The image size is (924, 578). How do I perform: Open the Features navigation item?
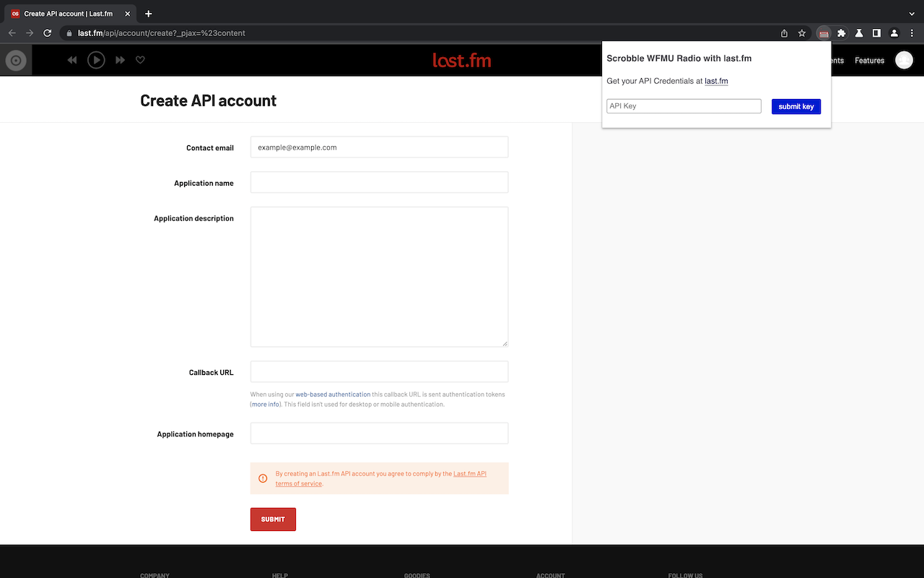point(869,61)
